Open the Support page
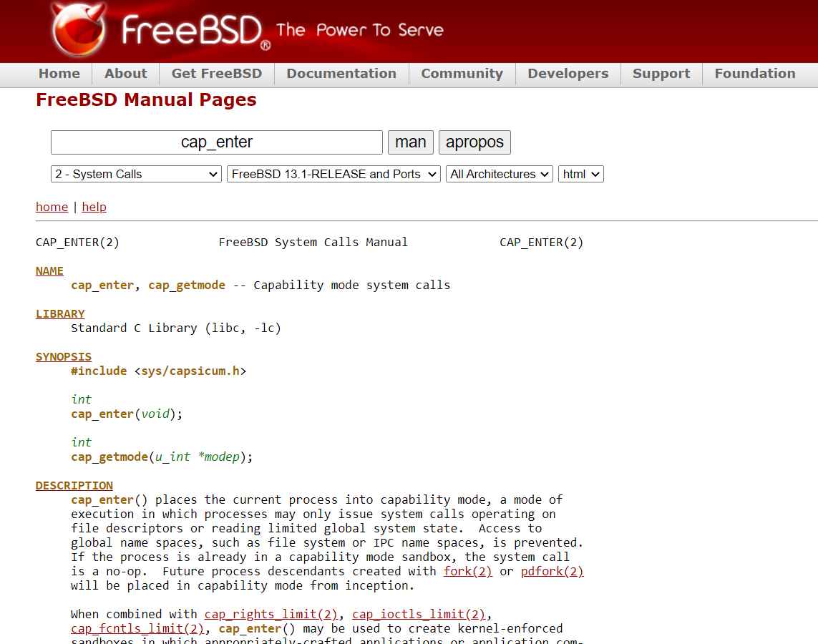 pos(661,74)
